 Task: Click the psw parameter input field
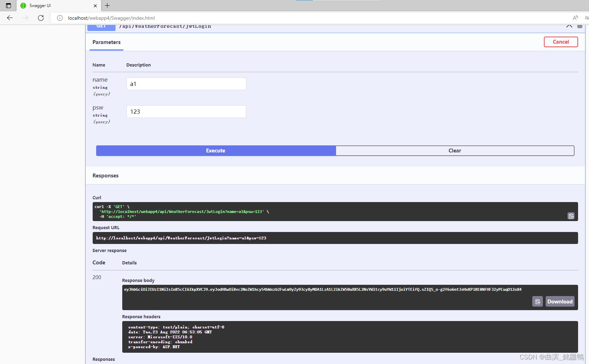186,112
